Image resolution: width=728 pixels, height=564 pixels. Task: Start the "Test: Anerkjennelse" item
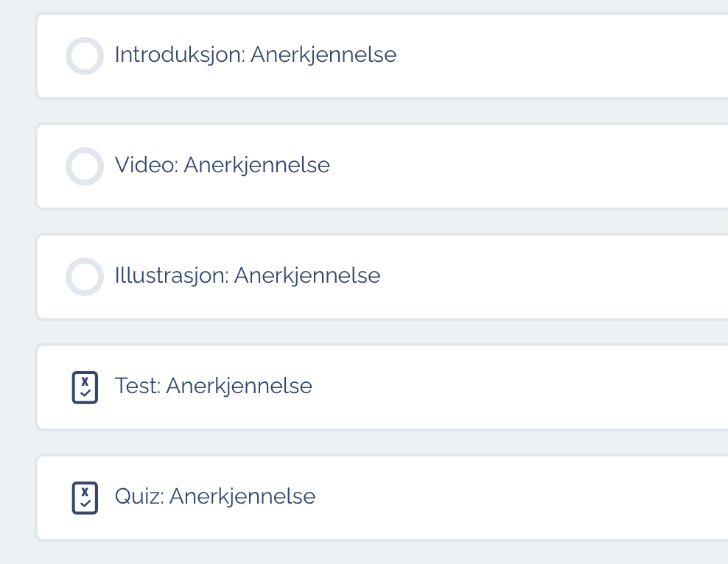[x=213, y=387]
